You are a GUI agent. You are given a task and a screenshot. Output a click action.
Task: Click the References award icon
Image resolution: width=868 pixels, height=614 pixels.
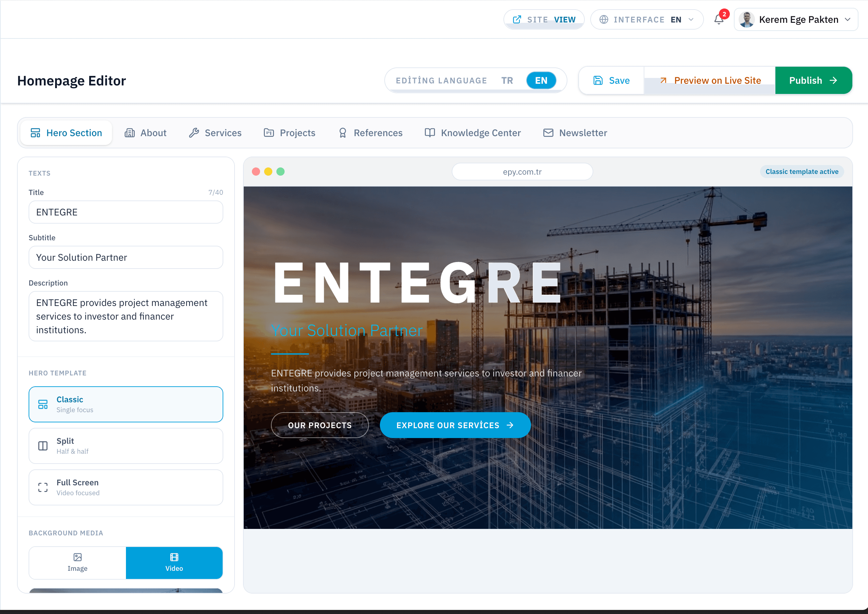pos(342,133)
